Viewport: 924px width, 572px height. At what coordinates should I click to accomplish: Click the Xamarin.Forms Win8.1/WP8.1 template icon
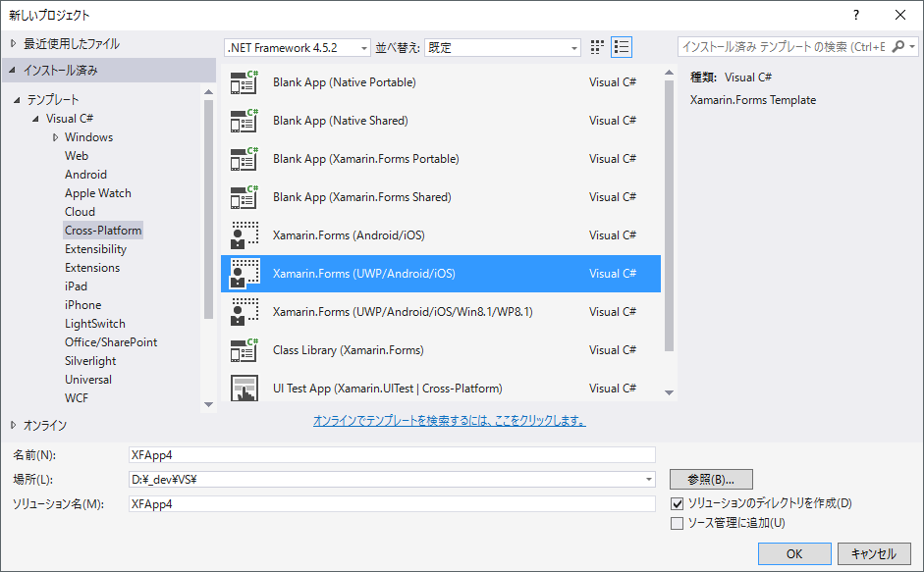pyautogui.click(x=244, y=312)
